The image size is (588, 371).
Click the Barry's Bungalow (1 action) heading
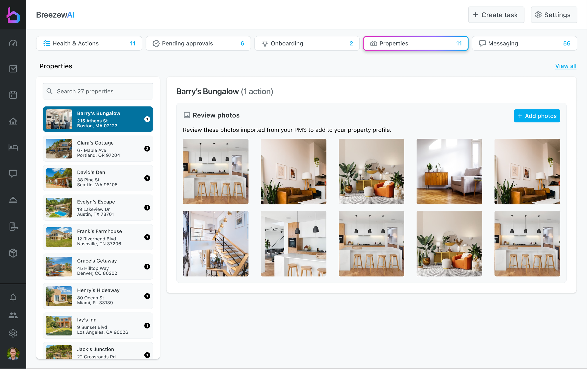pyautogui.click(x=225, y=91)
